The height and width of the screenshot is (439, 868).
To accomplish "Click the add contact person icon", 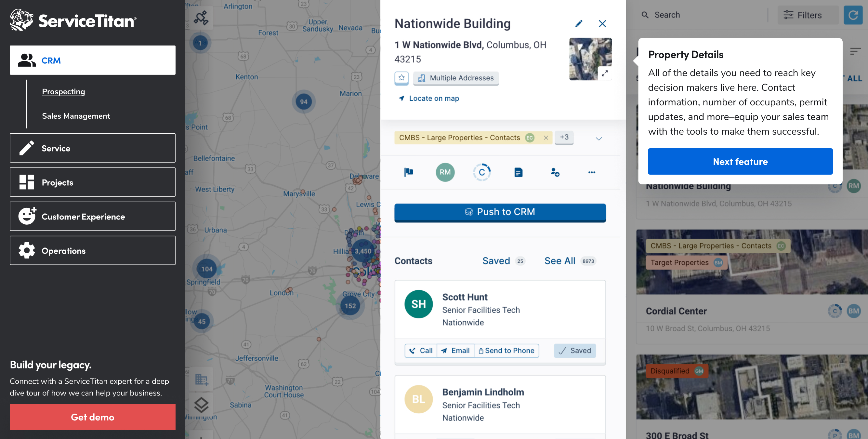I will pyautogui.click(x=555, y=172).
